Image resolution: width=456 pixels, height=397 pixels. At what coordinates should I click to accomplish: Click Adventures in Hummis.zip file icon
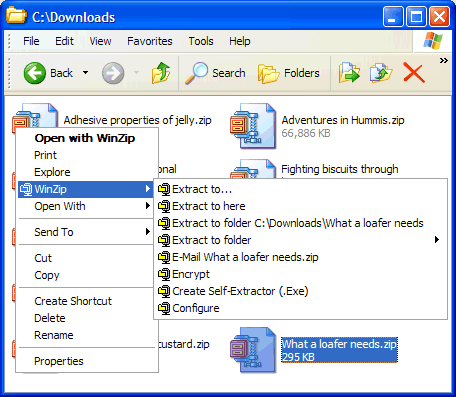(253, 126)
